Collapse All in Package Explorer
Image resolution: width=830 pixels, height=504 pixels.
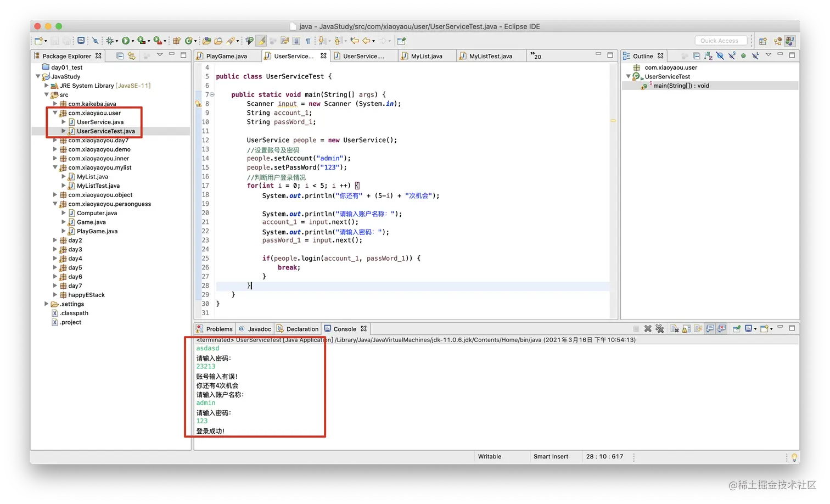tap(120, 55)
